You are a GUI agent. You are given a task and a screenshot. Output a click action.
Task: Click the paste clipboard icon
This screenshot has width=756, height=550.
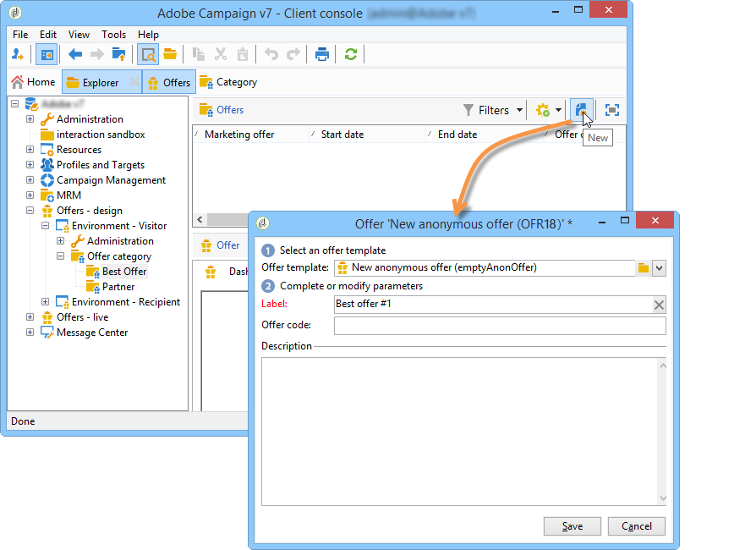(x=243, y=54)
